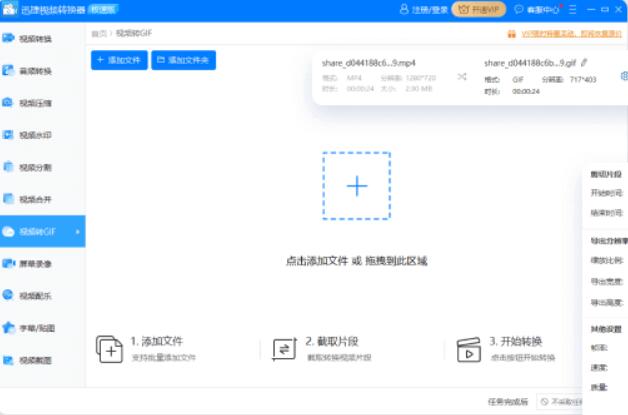Open 视频分割 video split in sidebar
The height and width of the screenshot is (415, 628).
(x=42, y=167)
